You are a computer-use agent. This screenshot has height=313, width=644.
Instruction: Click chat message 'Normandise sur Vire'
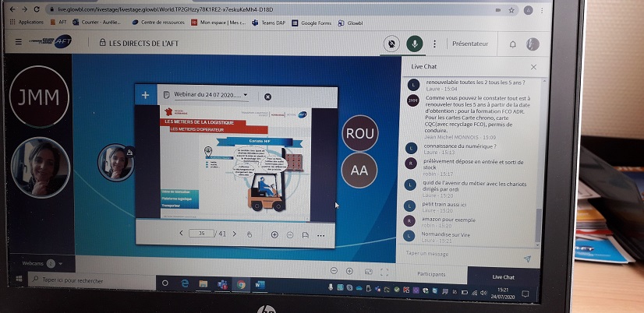click(446, 234)
